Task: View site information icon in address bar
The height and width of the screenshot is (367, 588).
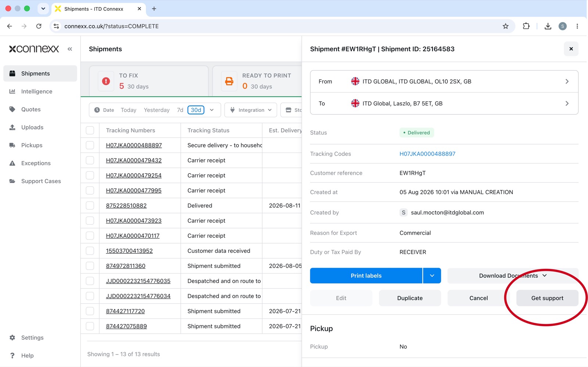Action: pos(56,26)
